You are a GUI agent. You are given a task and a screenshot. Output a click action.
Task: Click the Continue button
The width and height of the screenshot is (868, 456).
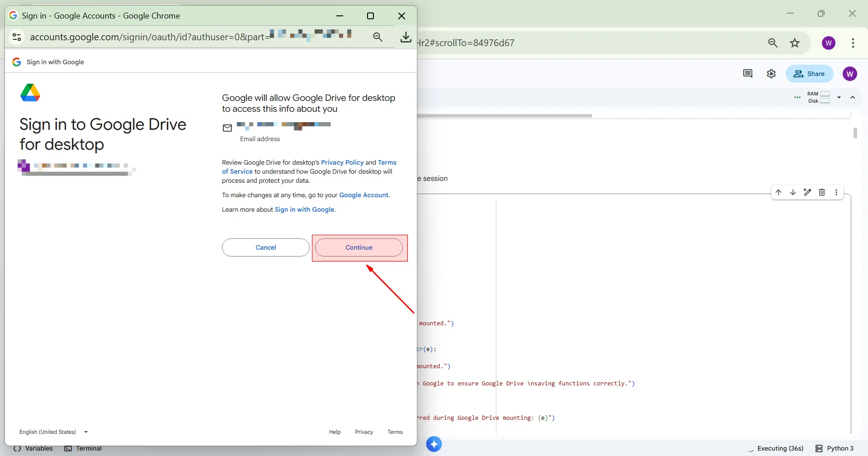359,247
